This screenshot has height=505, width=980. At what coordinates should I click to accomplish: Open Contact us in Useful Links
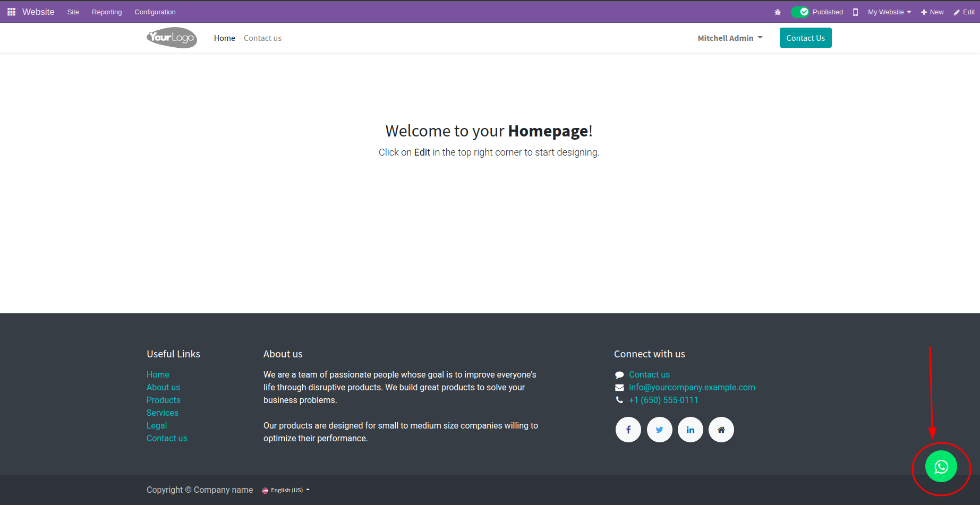pyautogui.click(x=167, y=438)
